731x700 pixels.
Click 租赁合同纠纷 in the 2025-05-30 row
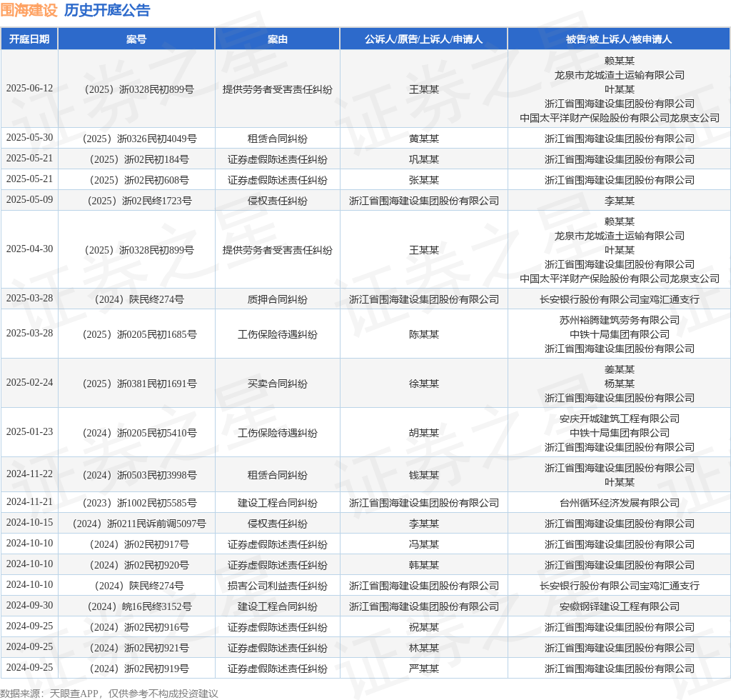[x=278, y=139]
